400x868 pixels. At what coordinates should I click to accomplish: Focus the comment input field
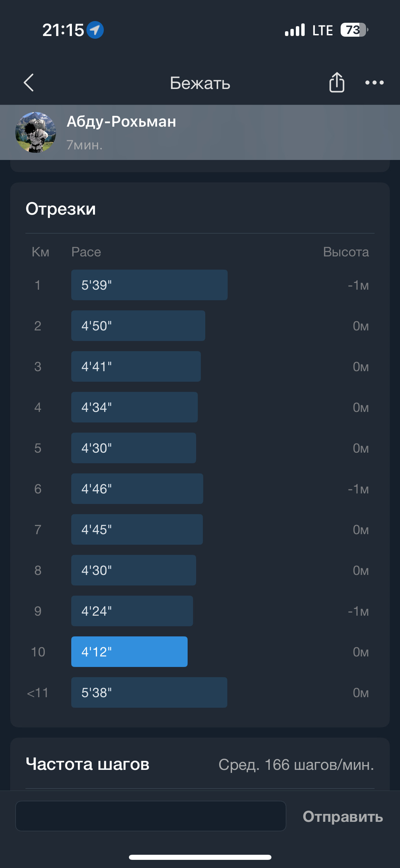pyautogui.click(x=151, y=816)
